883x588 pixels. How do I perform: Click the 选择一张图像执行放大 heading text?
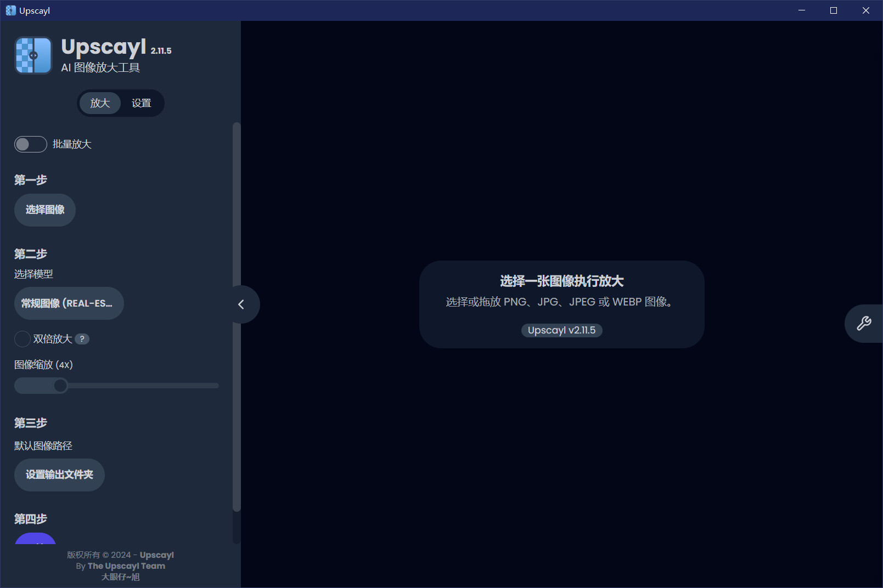coord(561,281)
